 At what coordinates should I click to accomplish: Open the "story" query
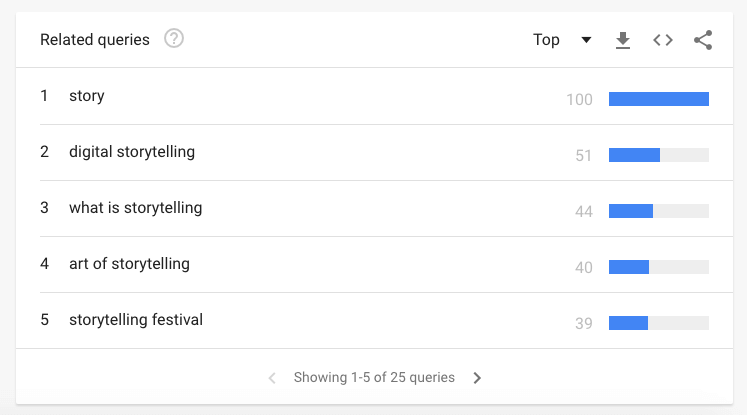pos(87,96)
